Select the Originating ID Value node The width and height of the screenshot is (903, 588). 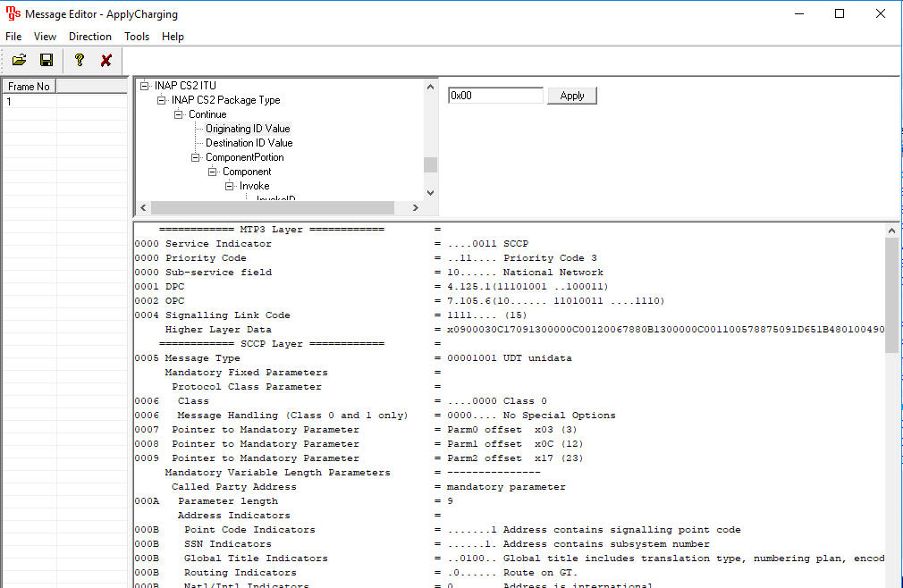tap(248, 128)
